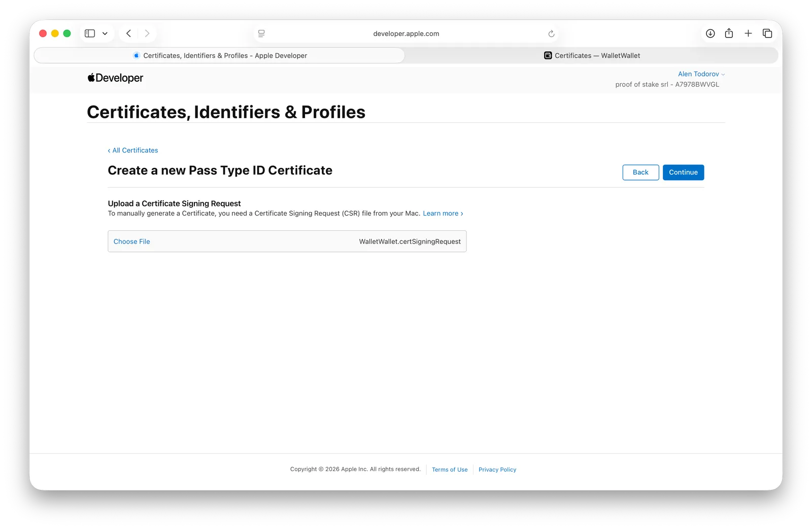Open the Apple Developer logo link
812x529 pixels.
(115, 78)
